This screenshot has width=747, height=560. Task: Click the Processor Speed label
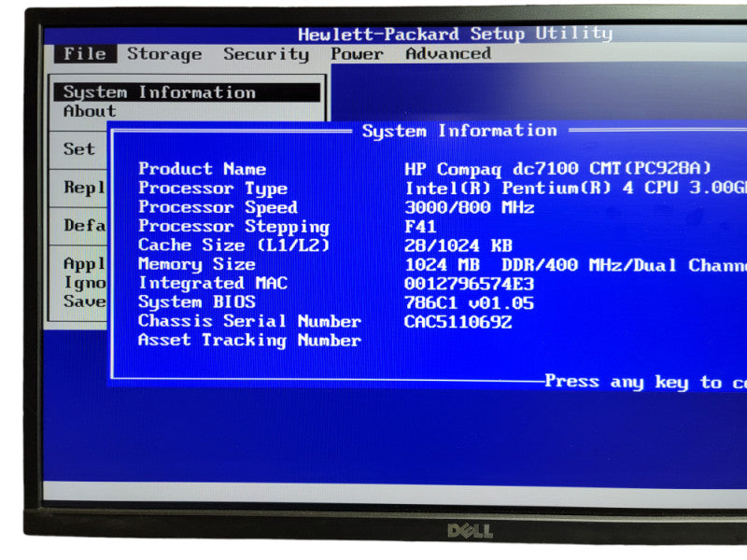(218, 207)
